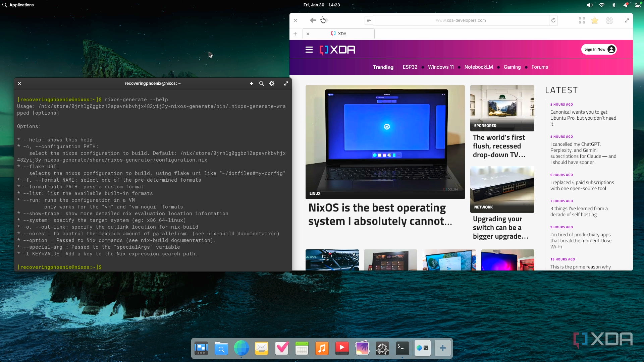This screenshot has height=362, width=644.
Task: Toggle reader mode icon in address bar
Action: pyautogui.click(x=369, y=20)
